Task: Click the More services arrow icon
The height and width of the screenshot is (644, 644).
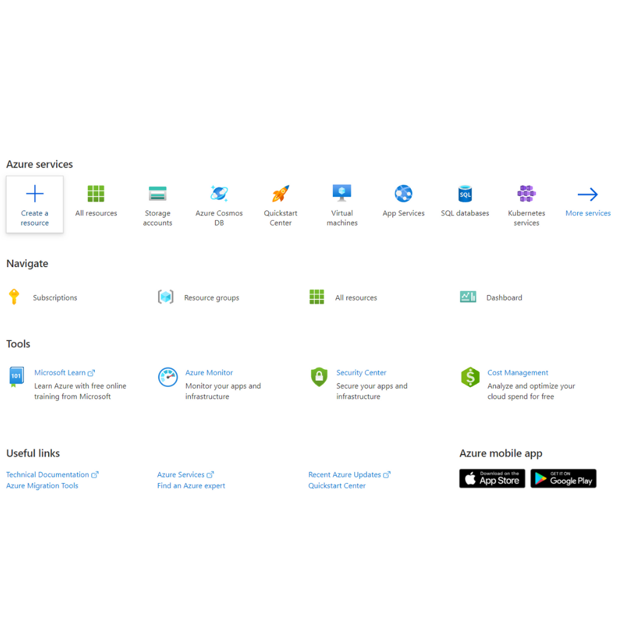Action: [588, 194]
